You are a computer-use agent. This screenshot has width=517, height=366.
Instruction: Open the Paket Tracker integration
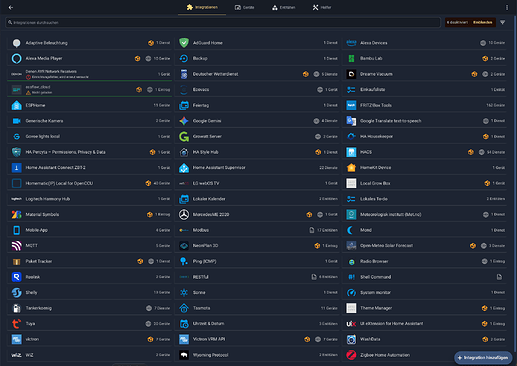90,261
